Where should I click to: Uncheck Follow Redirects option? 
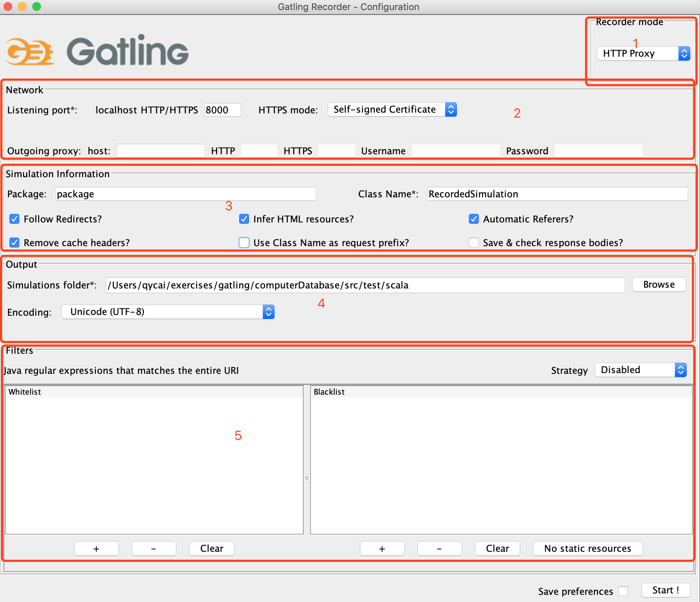pos(14,219)
